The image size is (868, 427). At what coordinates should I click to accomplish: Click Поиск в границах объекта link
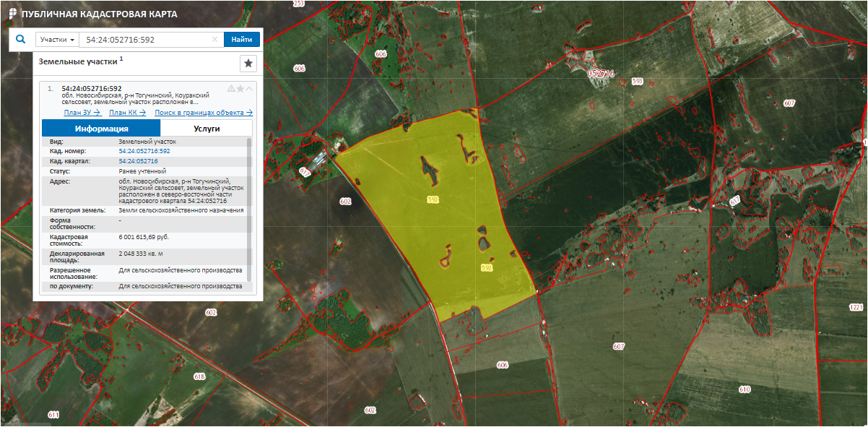[x=204, y=113]
